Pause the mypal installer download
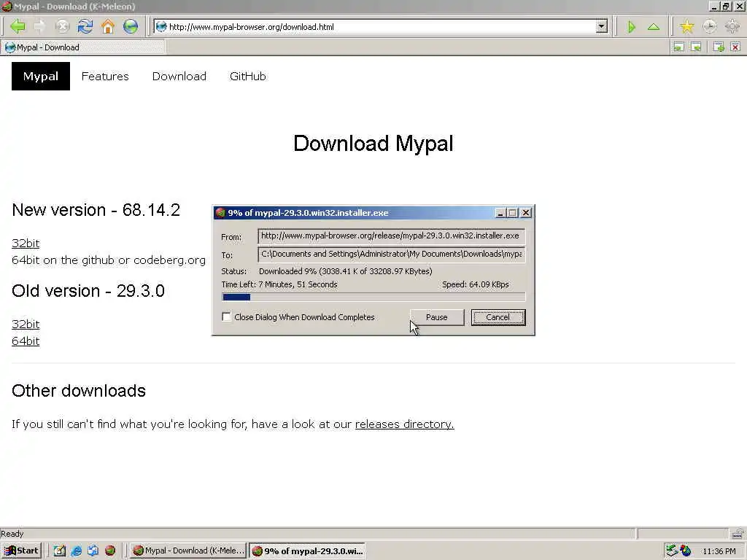The height and width of the screenshot is (560, 747). coord(437,317)
